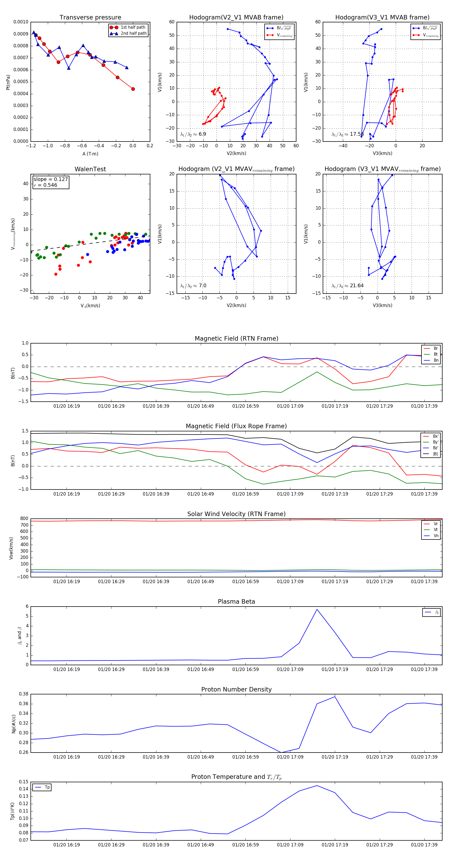The width and height of the screenshot is (473, 868).
Task: Click the "Tp(10⁶K)" y-axis label
Action: tap(12, 811)
